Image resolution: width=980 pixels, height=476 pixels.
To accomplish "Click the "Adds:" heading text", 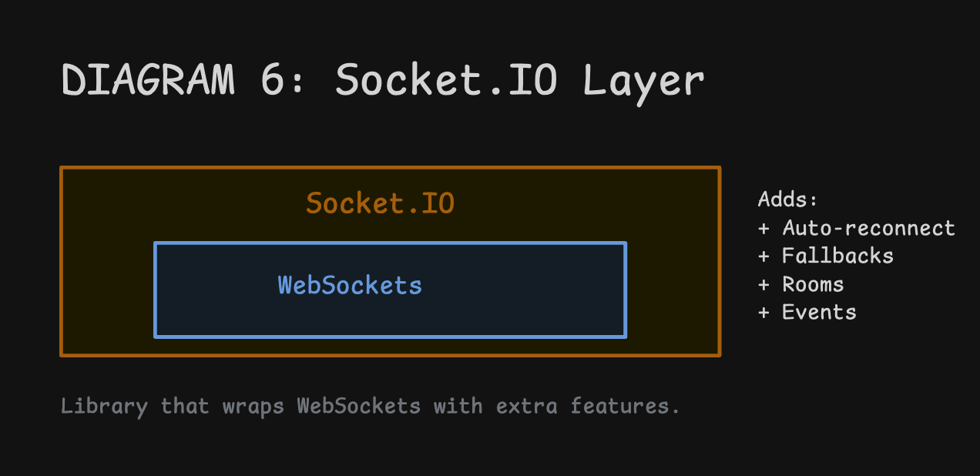I will pos(787,199).
